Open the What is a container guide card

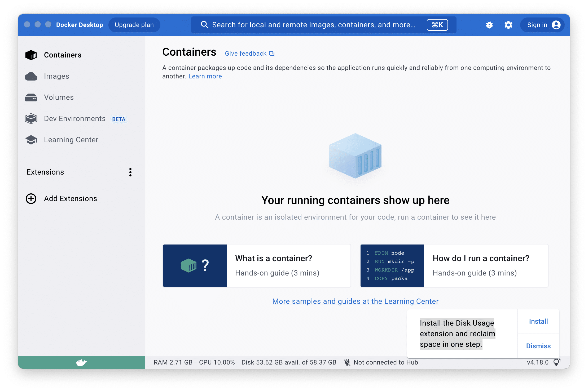[257, 266]
